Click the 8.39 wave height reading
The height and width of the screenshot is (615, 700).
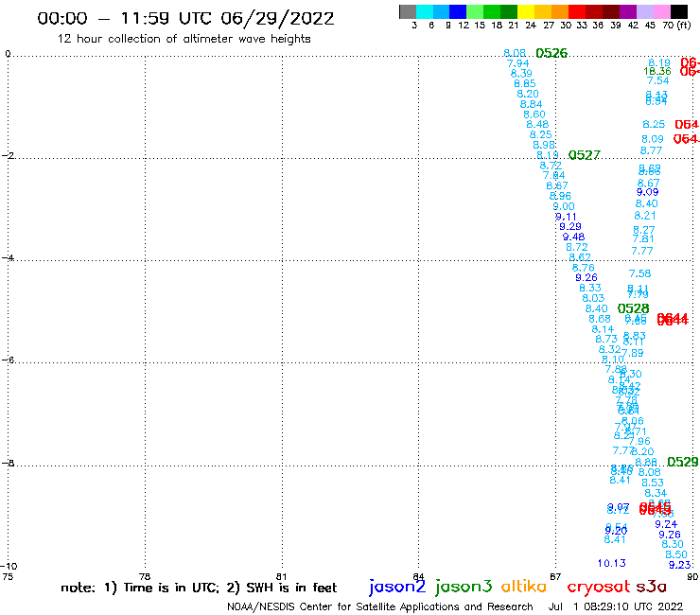(x=521, y=73)
